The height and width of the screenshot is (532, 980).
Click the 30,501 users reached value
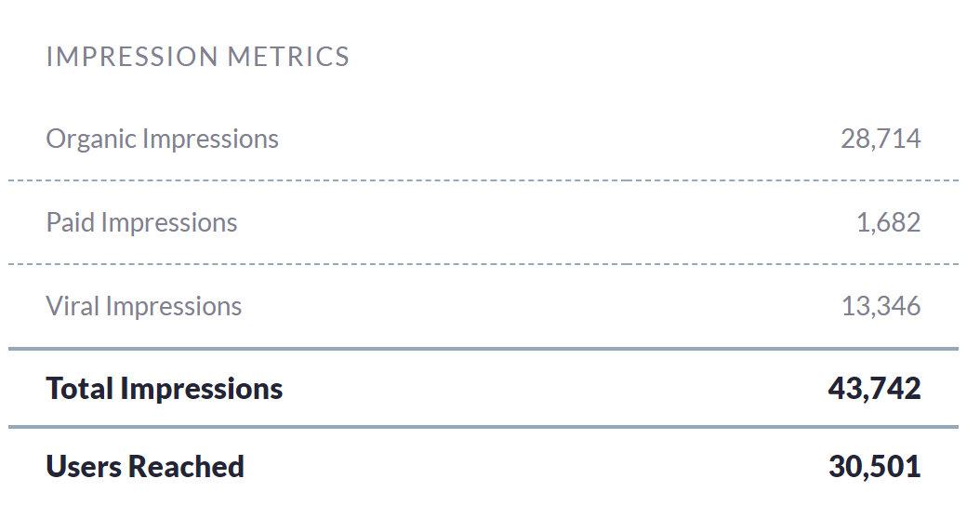click(873, 467)
